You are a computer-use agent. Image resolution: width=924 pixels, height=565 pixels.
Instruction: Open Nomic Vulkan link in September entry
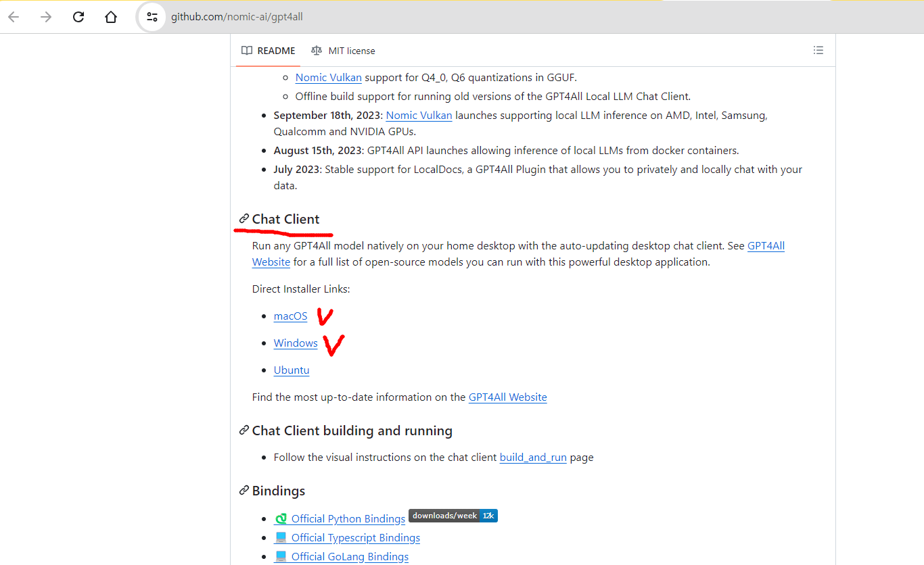419,116
